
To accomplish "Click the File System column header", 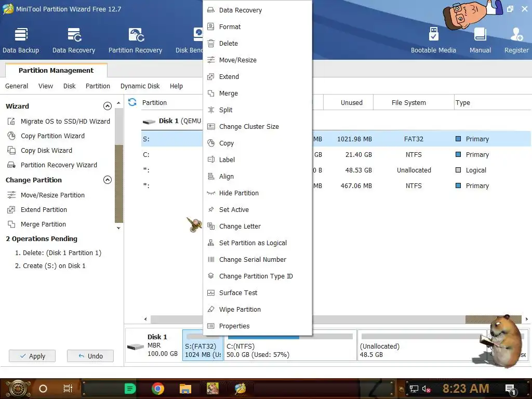I will [414, 102].
